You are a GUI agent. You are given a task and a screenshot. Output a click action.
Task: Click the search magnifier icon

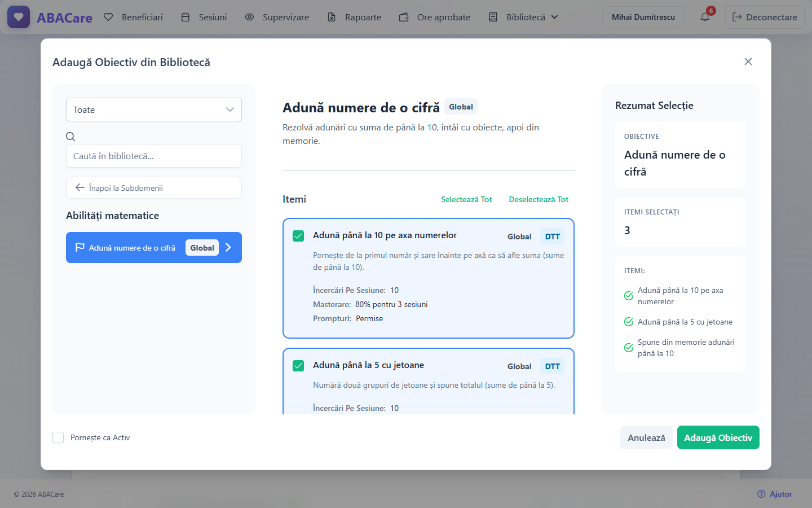[x=70, y=137]
